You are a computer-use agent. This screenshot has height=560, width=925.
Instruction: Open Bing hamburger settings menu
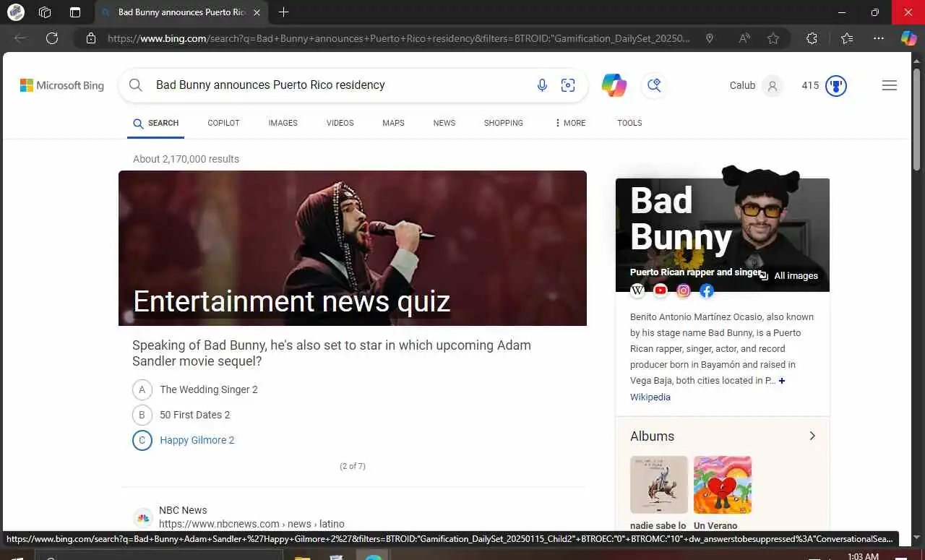pyautogui.click(x=890, y=85)
